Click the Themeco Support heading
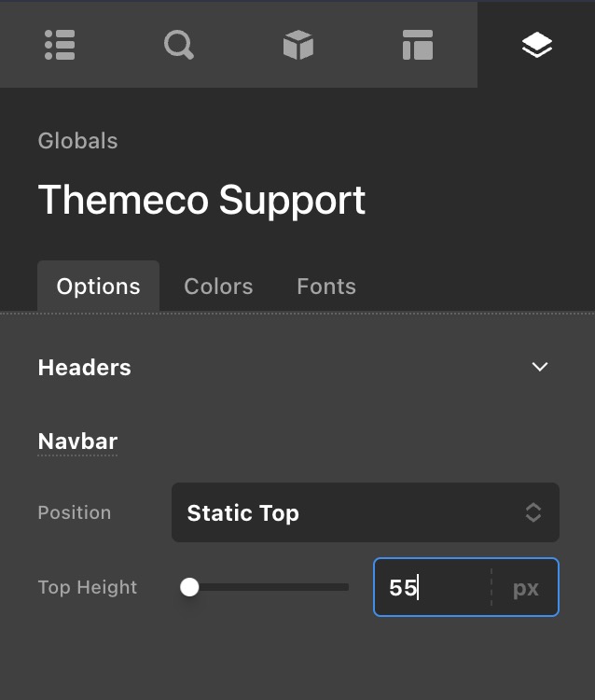This screenshot has width=595, height=700. tap(201, 200)
